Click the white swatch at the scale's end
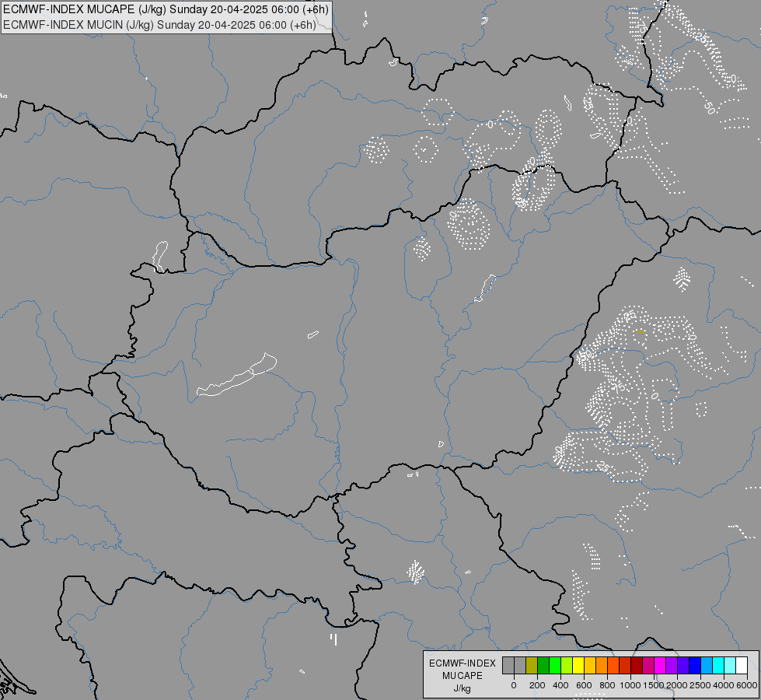 pos(742,665)
